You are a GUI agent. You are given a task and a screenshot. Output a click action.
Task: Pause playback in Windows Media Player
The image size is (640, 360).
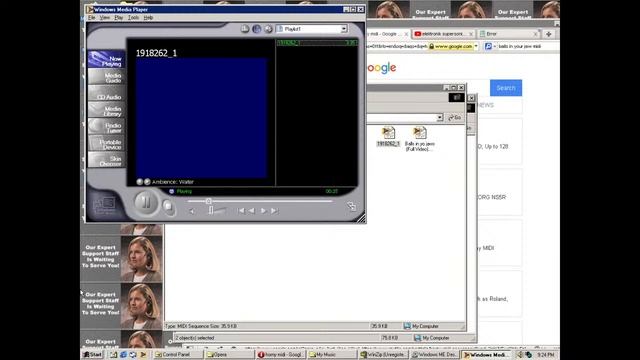click(x=145, y=202)
